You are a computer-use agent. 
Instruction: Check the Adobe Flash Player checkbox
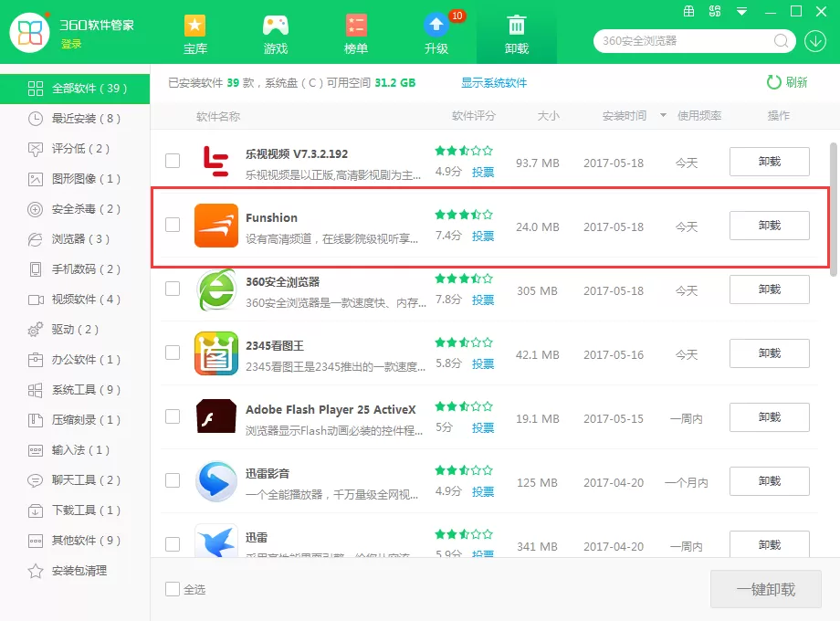173,416
